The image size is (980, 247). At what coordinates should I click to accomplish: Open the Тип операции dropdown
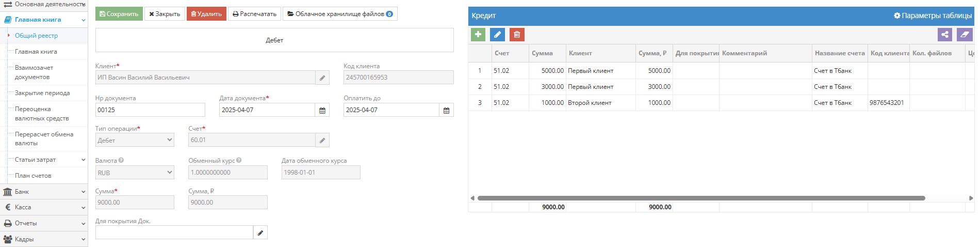click(x=135, y=140)
